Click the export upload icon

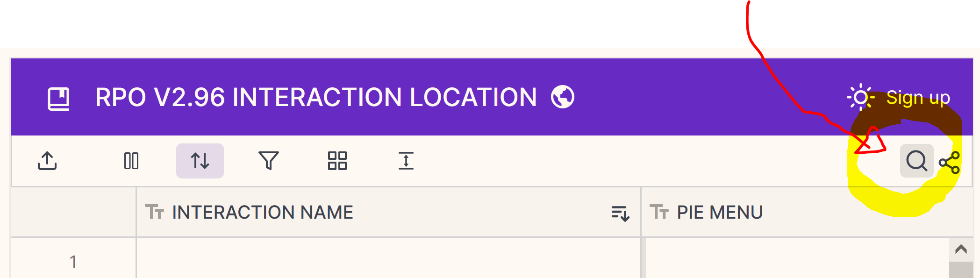pos(47,161)
